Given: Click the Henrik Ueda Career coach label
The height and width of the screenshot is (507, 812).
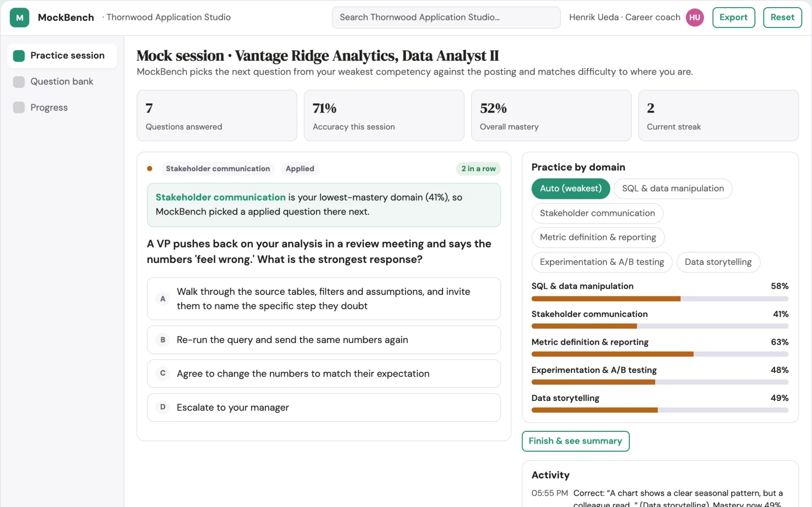Looking at the screenshot, I should point(625,17).
